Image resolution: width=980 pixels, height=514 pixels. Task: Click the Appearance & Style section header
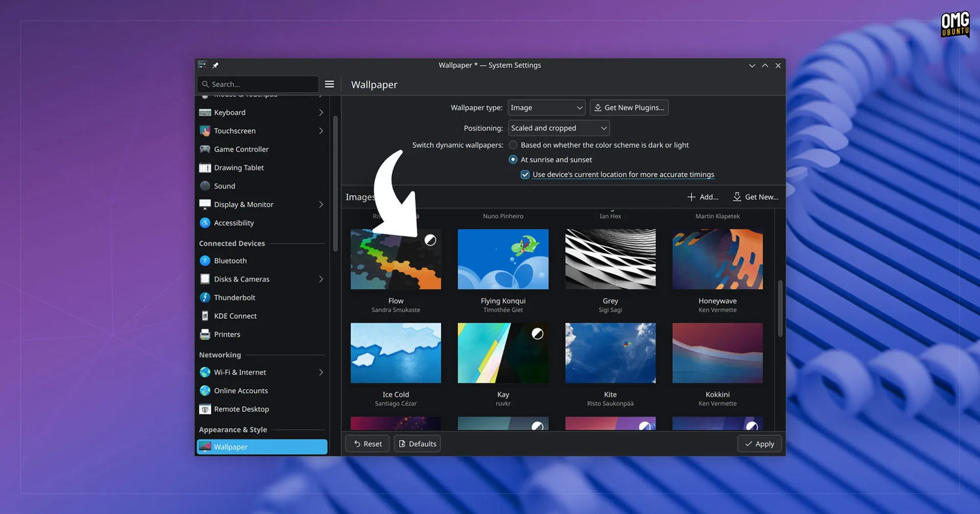coord(233,430)
